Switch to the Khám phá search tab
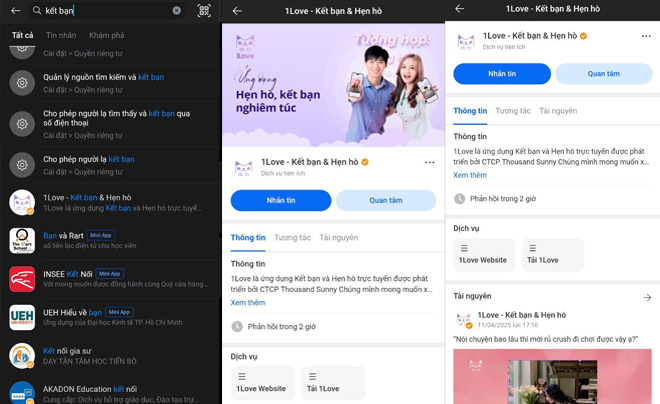 (x=107, y=36)
